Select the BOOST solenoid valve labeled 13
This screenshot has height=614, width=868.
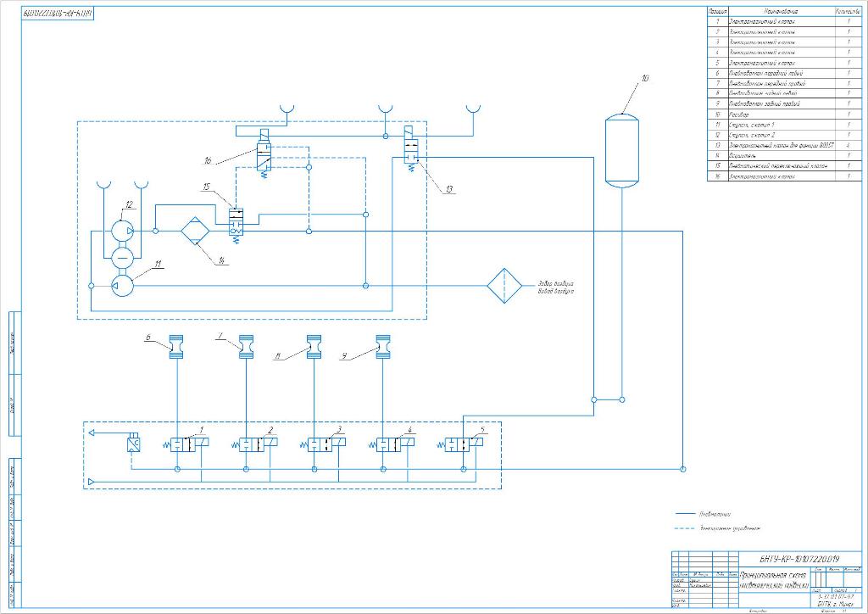(411, 149)
